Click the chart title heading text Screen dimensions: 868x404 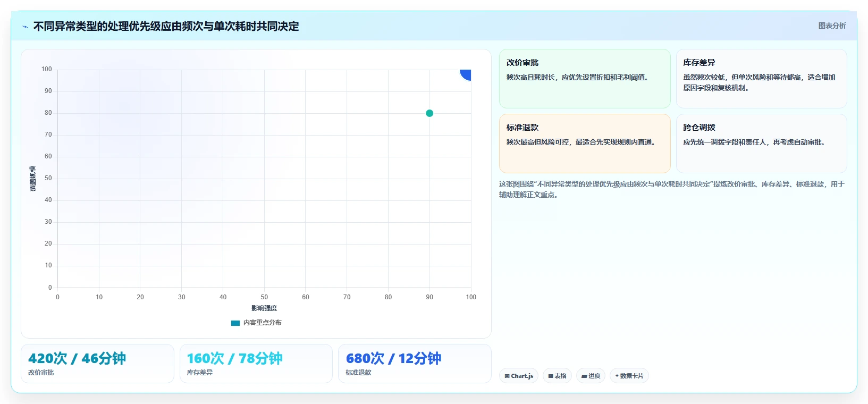click(x=166, y=27)
